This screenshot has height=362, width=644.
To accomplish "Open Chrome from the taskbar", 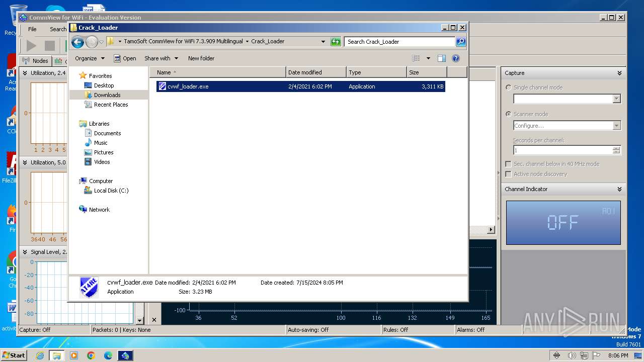I will 91,355.
